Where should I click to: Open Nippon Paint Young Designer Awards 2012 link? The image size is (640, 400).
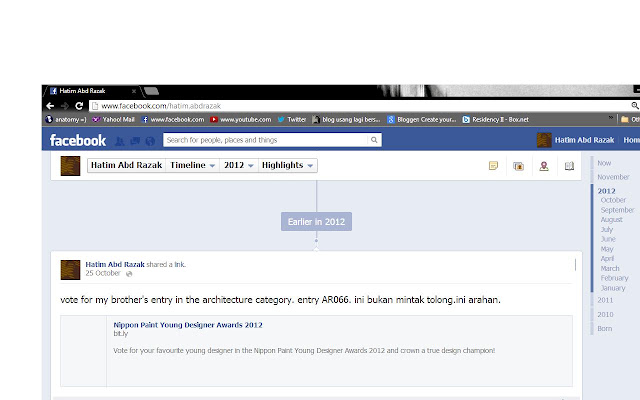188,325
